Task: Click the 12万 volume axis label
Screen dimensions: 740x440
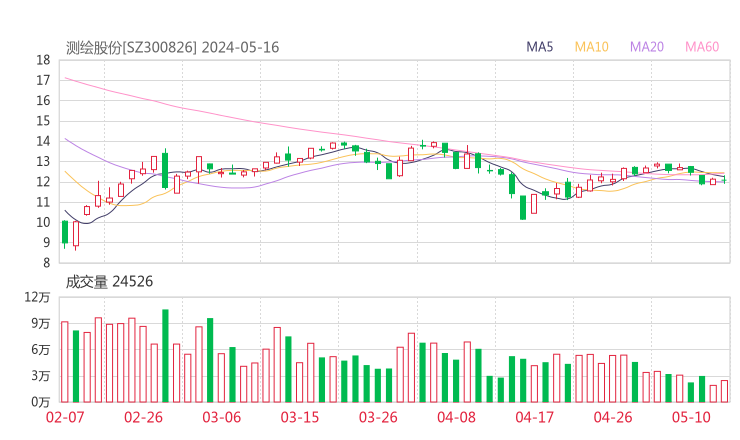Action: point(37,297)
